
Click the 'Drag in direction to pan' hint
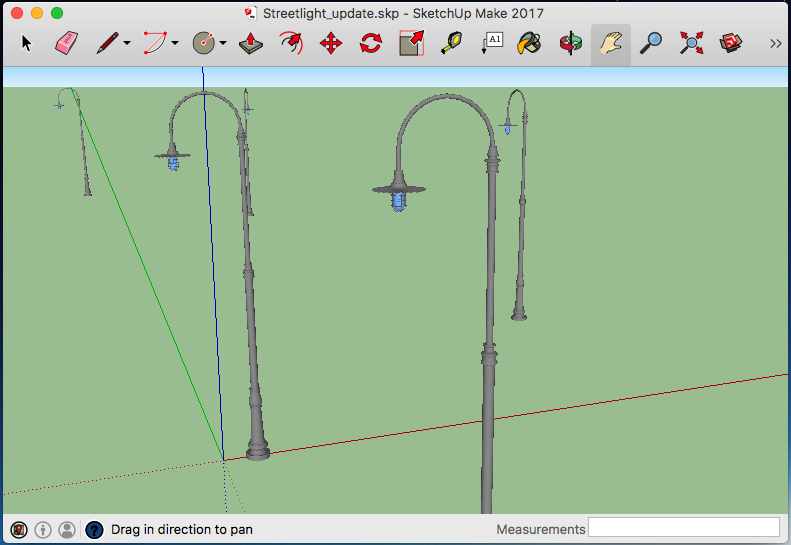click(x=182, y=529)
